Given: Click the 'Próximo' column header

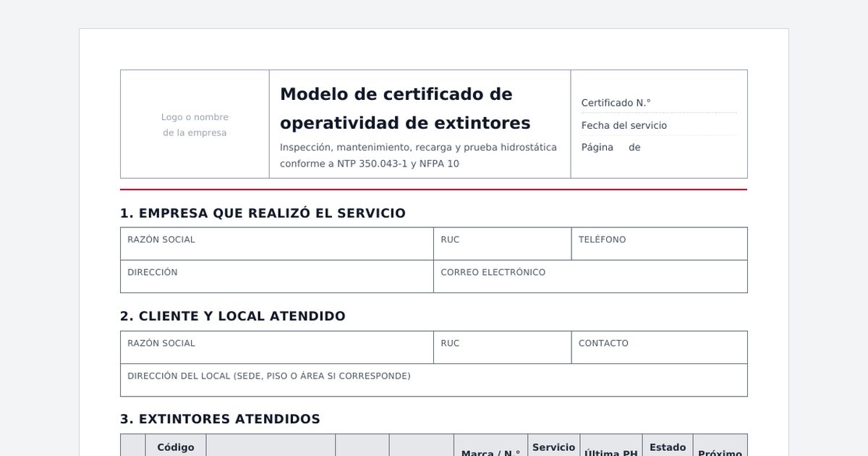Looking at the screenshot, I should point(720,446).
